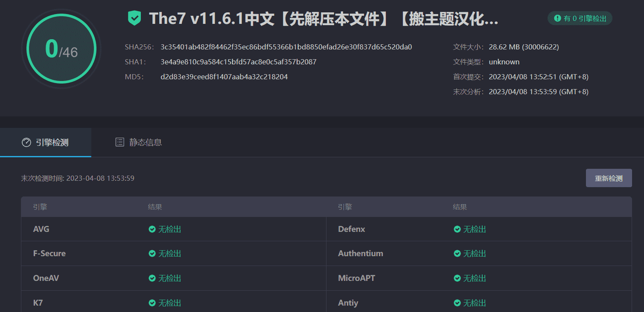Click green check icon in F-Secure row
644x312 pixels.
[152, 254]
